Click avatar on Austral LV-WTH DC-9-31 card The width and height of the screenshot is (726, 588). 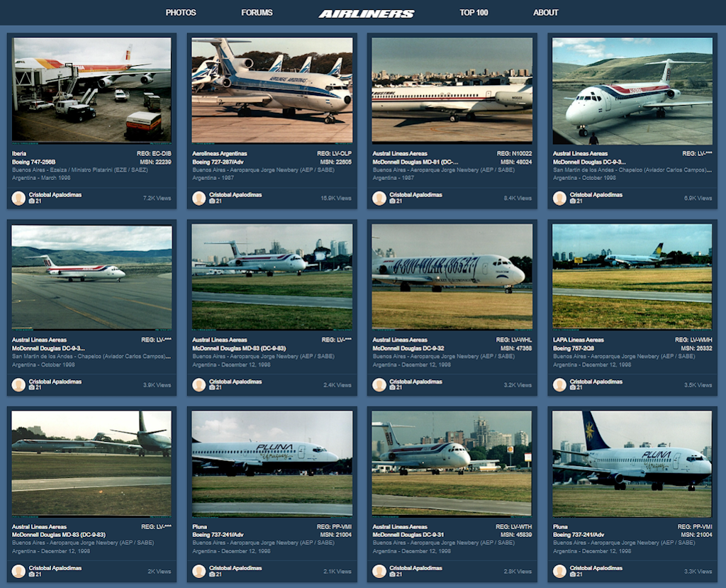tap(379, 571)
